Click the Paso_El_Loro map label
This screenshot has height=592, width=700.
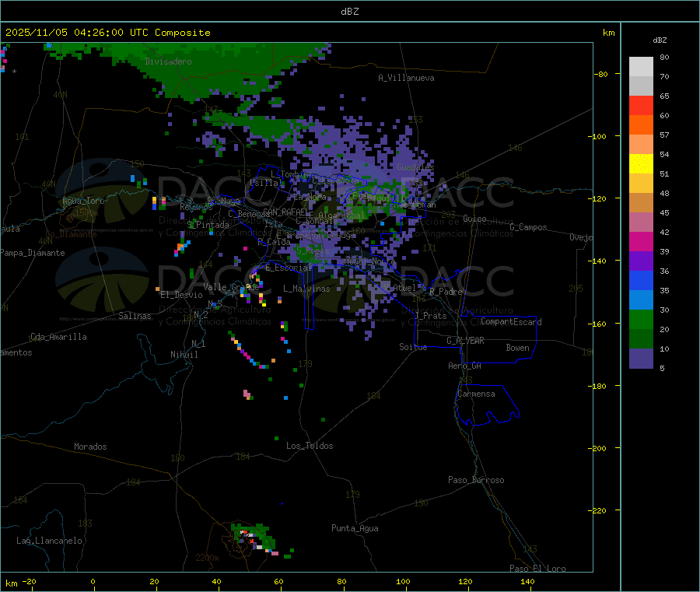click(x=537, y=569)
